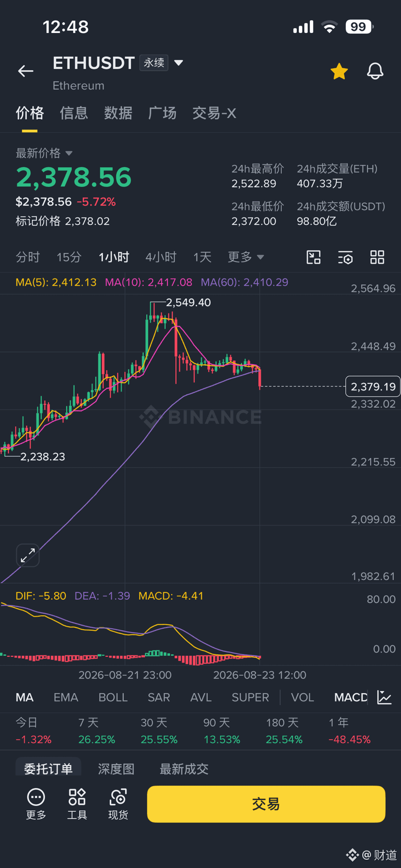Switch to the 深度图 tab
The height and width of the screenshot is (868, 401).
tap(116, 769)
